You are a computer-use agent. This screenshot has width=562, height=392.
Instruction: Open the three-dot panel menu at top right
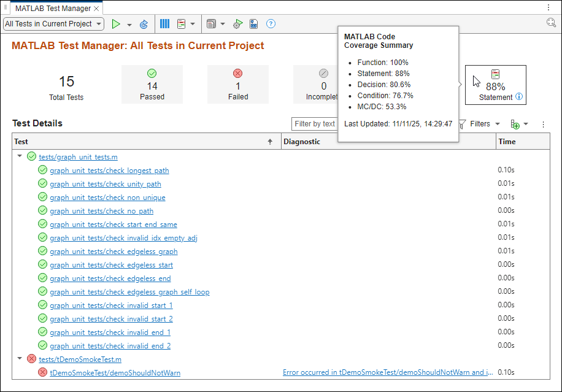tap(549, 7)
